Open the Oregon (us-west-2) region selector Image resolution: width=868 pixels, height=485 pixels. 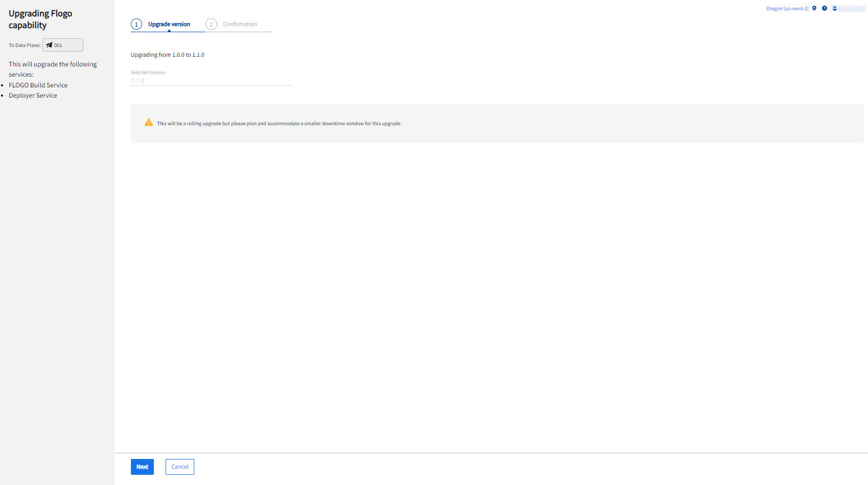click(787, 9)
